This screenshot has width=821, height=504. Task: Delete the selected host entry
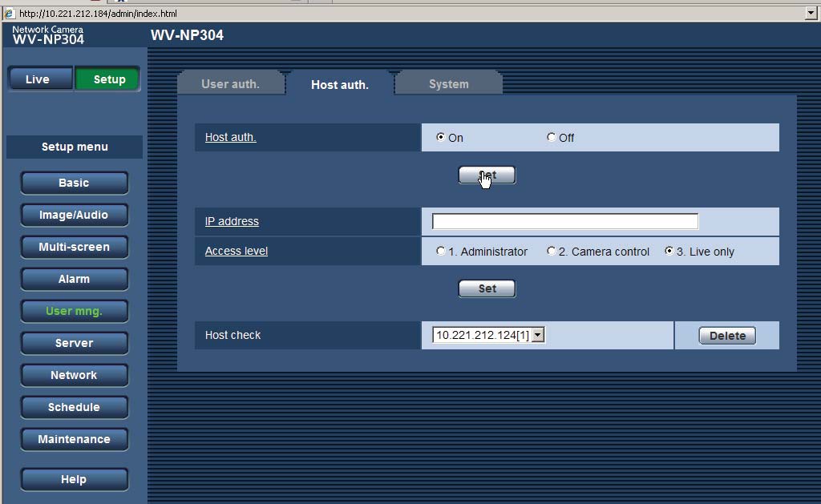point(727,336)
